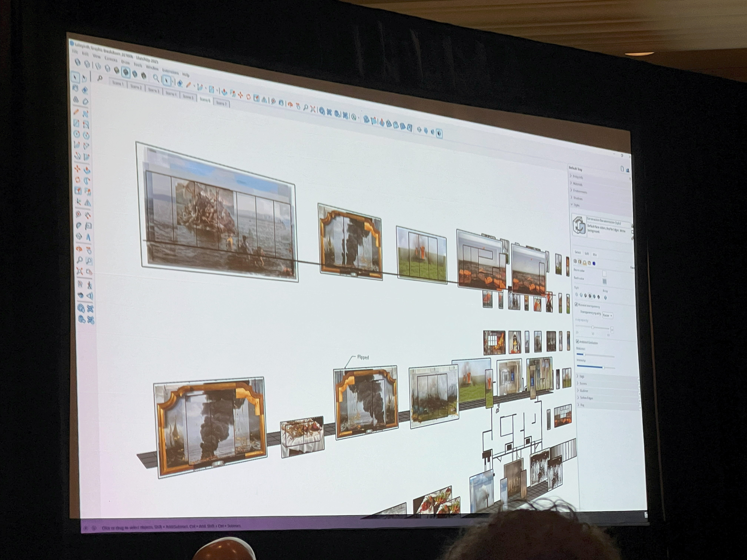Choose the Move tool with red arrows
Viewport: 747px width, 560px height.
pyautogui.click(x=77, y=169)
